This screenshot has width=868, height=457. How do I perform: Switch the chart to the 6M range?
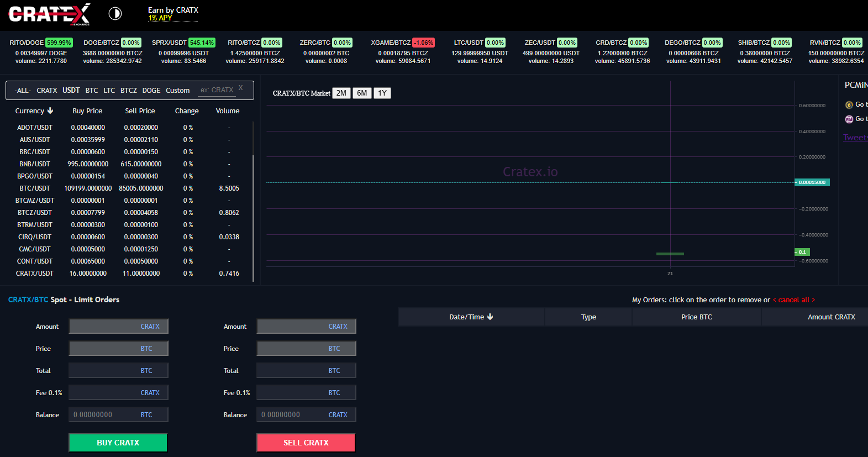pos(362,93)
